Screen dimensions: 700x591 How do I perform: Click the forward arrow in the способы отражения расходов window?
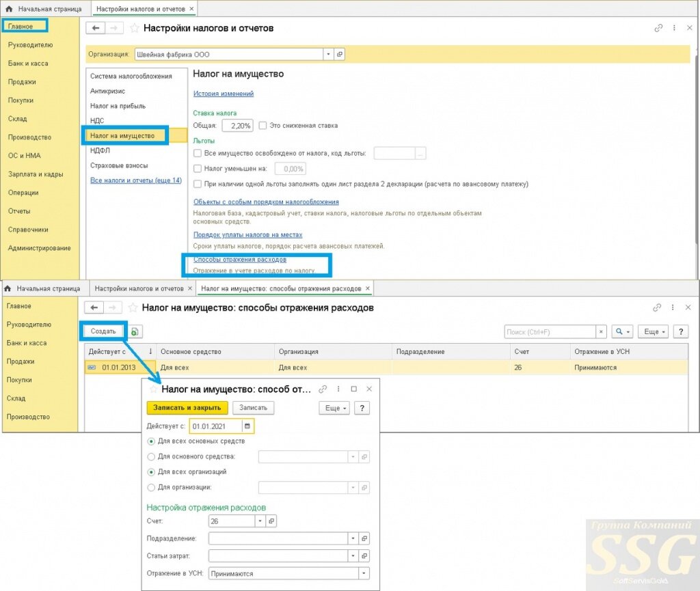point(113,307)
